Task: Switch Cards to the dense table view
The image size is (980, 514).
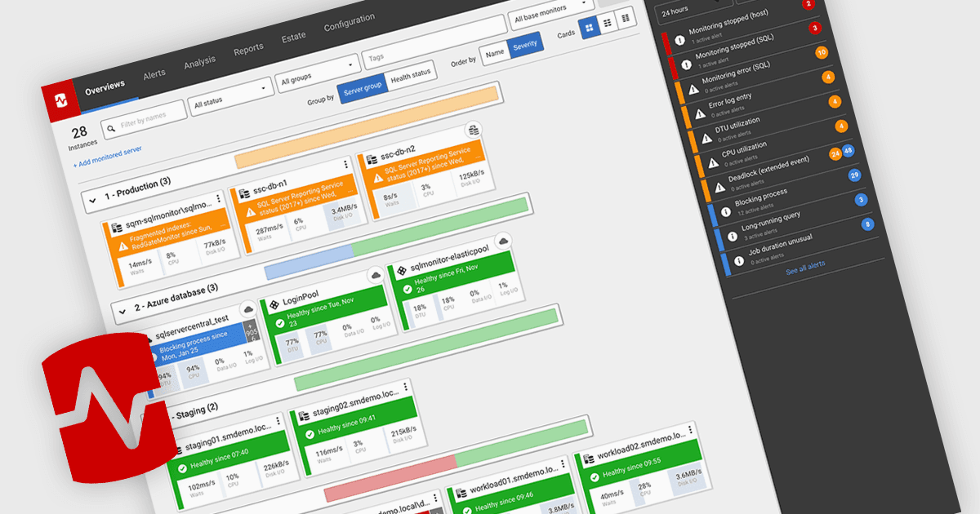Action: coord(626,19)
